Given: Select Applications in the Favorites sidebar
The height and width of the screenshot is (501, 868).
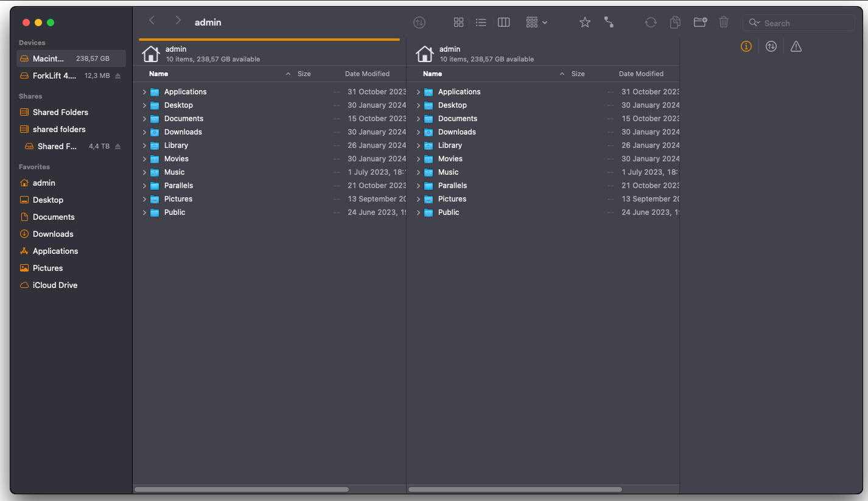Looking at the screenshot, I should [55, 251].
